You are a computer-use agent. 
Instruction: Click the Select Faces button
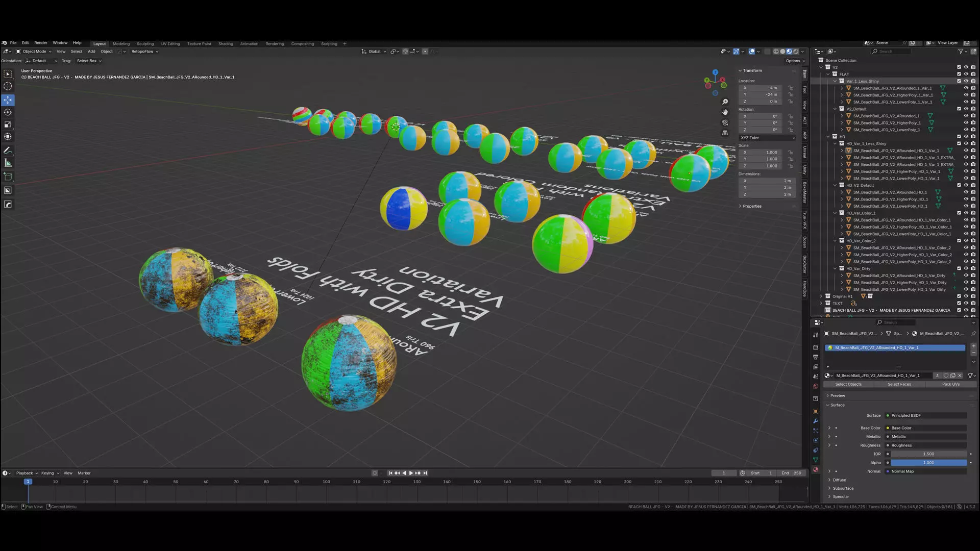tap(899, 384)
